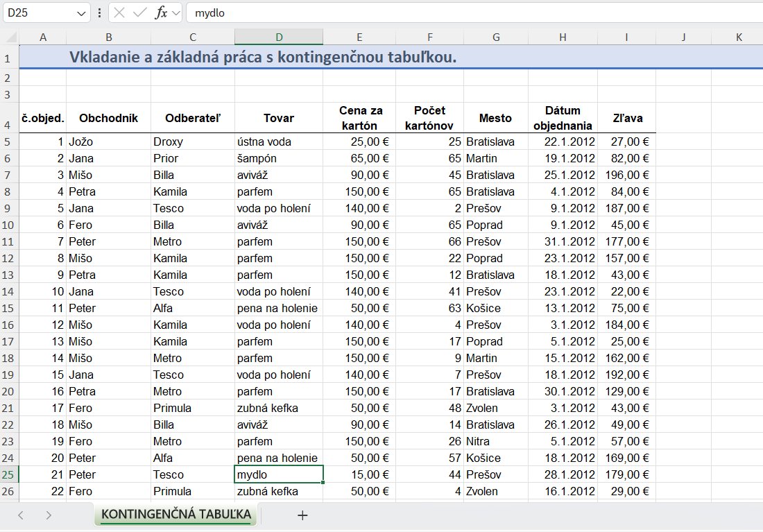
Task: Add a new sheet with plus button
Action: (x=302, y=515)
